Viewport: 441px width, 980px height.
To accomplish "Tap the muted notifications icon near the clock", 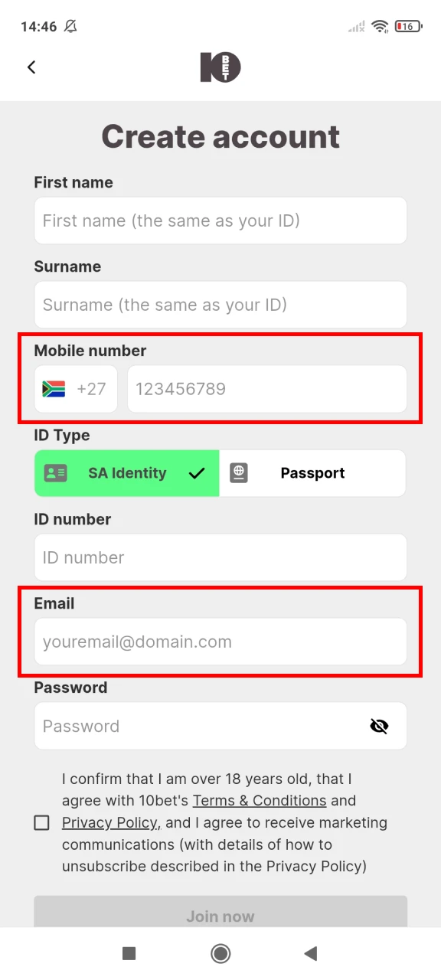I will click(x=70, y=26).
